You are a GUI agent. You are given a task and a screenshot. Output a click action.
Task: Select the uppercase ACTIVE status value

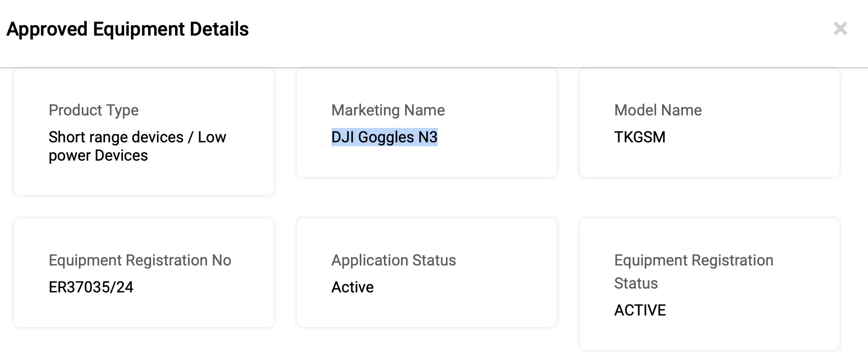[x=640, y=310]
